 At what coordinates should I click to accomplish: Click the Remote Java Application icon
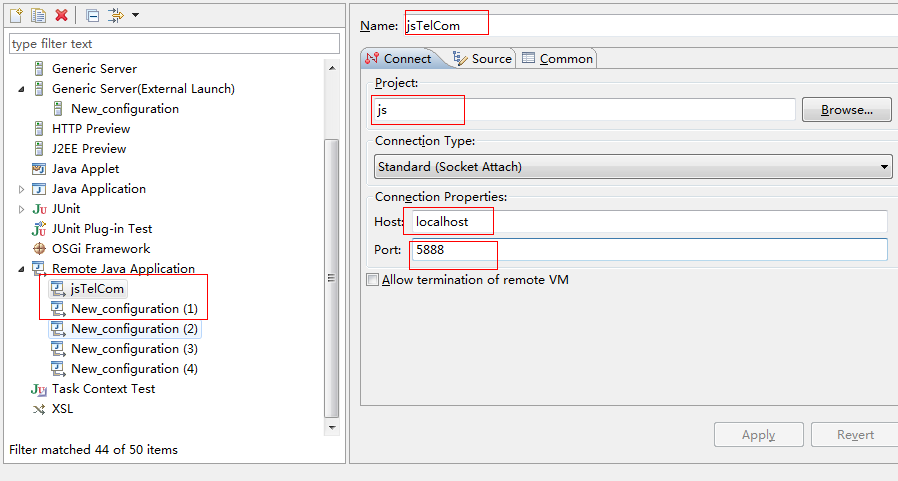[x=39, y=269]
